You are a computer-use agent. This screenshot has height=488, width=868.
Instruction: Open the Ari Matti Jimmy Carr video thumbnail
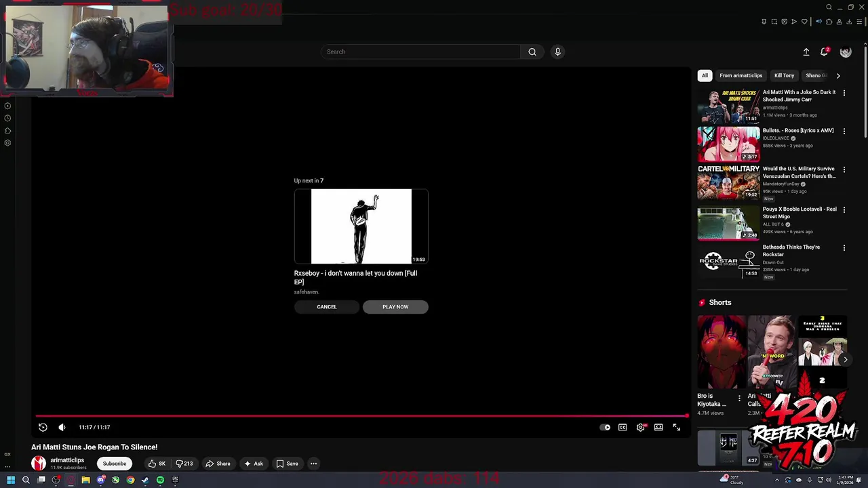(728, 106)
